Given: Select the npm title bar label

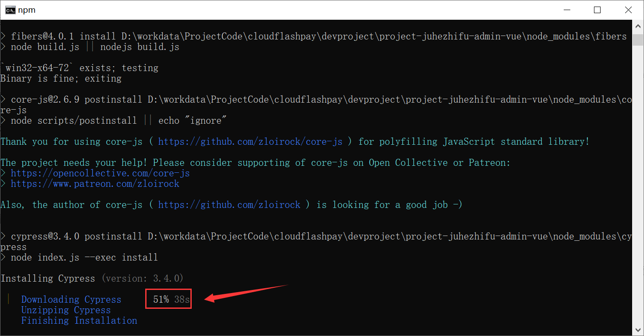Looking at the screenshot, I should click(26, 9).
